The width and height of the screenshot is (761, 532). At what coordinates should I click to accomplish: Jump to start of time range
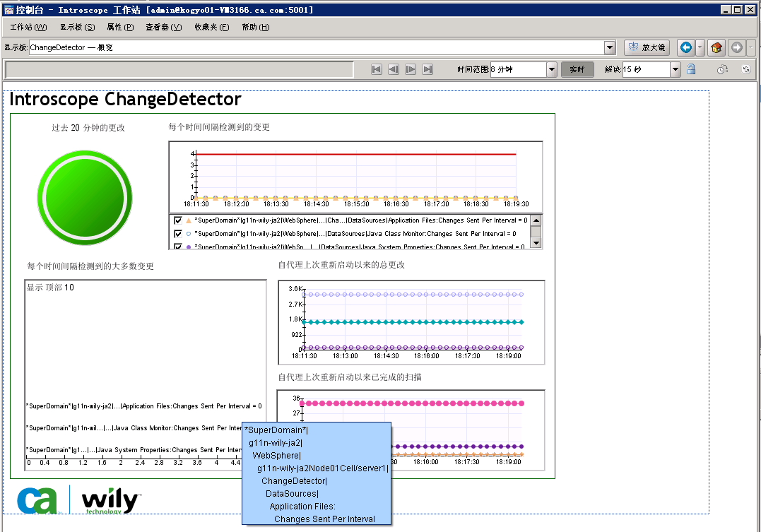tap(376, 69)
